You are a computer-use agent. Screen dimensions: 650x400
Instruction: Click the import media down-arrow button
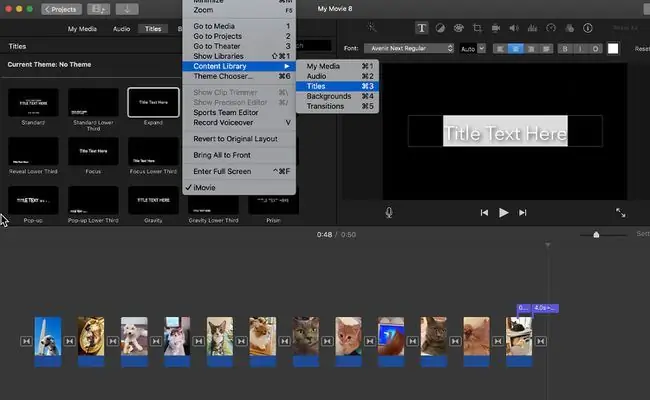127,9
